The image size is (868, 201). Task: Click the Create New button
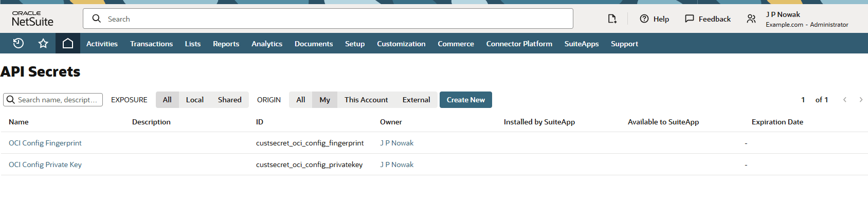466,100
